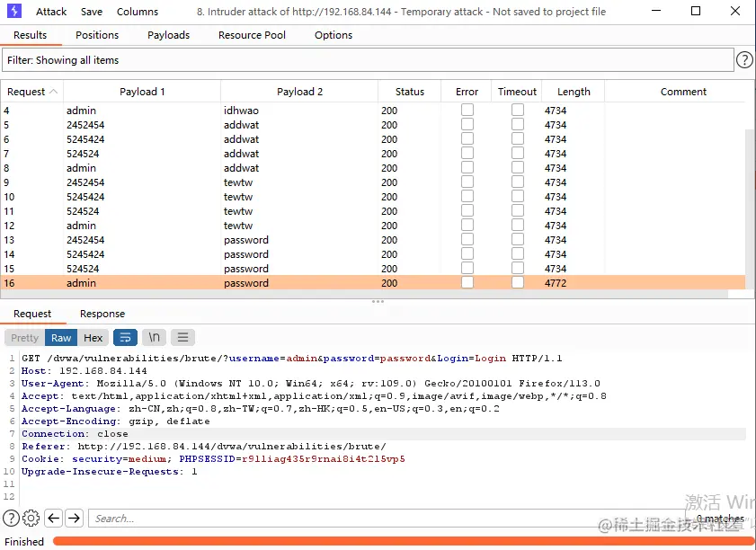Open the Request message tab
This screenshot has height=550, width=756.
(32, 314)
